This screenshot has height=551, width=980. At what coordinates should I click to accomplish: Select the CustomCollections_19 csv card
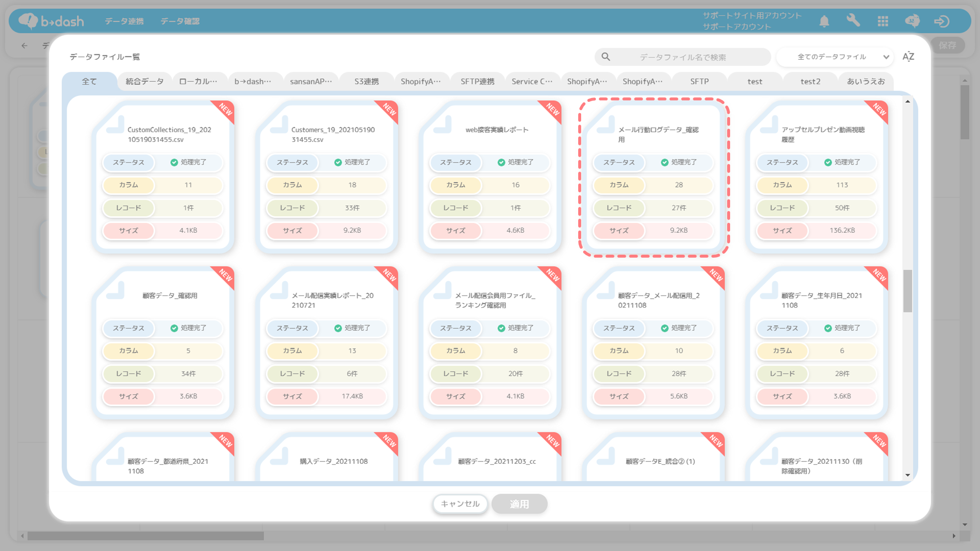[163, 177]
